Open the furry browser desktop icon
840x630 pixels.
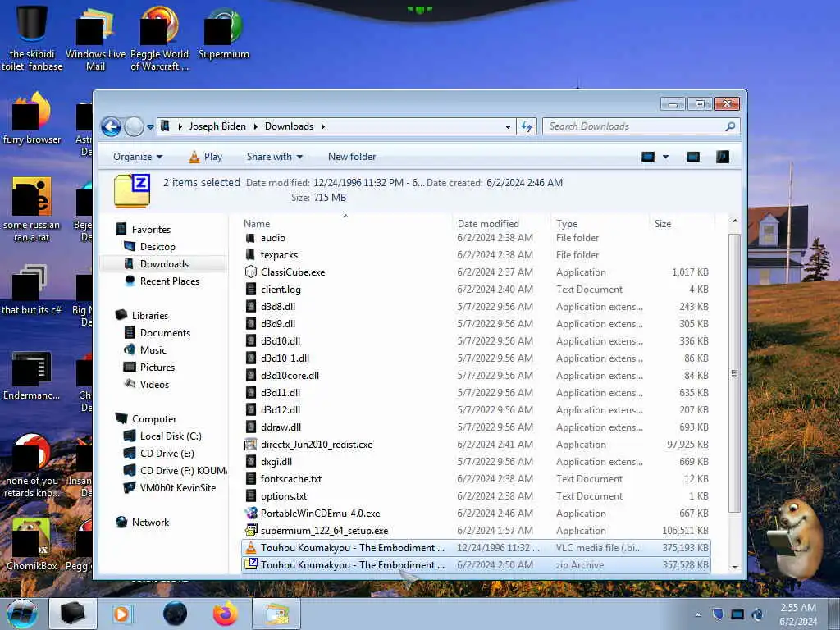pos(32,118)
